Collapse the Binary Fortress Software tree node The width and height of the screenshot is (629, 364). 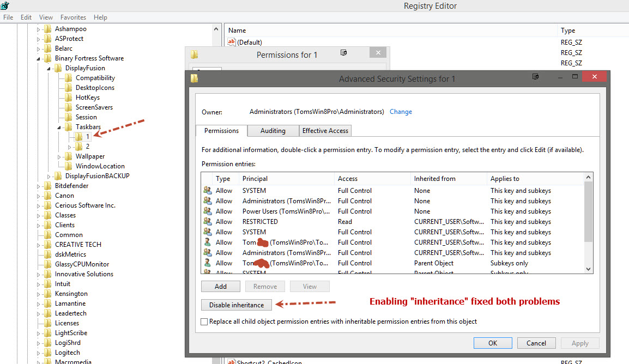click(x=38, y=58)
